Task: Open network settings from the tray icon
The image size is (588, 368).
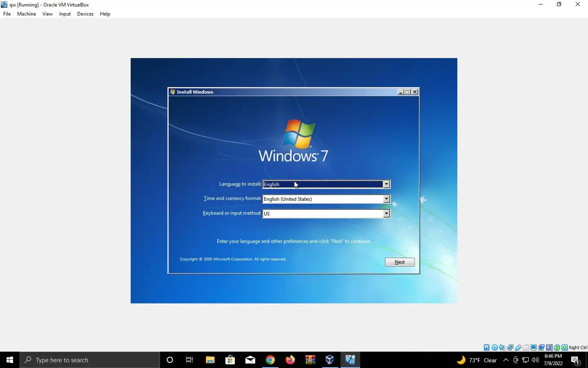Action: point(526,360)
